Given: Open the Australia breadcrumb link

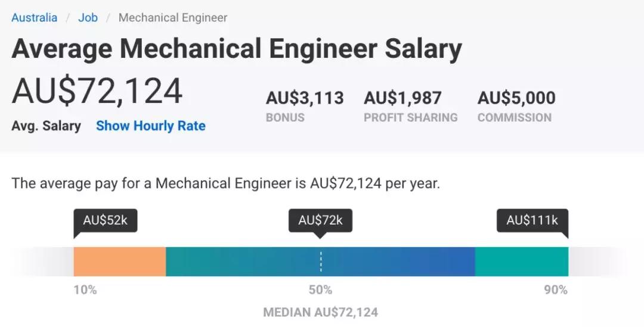Looking at the screenshot, I should [x=34, y=18].
